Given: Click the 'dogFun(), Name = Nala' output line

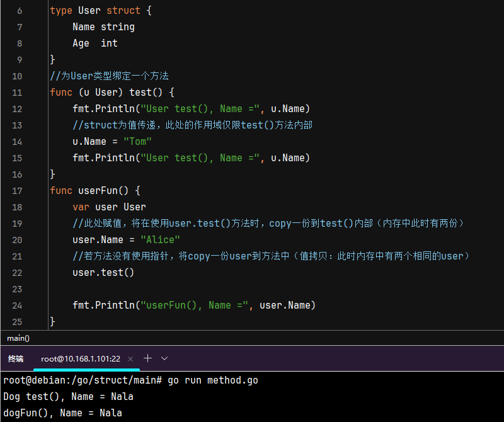Looking at the screenshot, I should pos(62,413).
